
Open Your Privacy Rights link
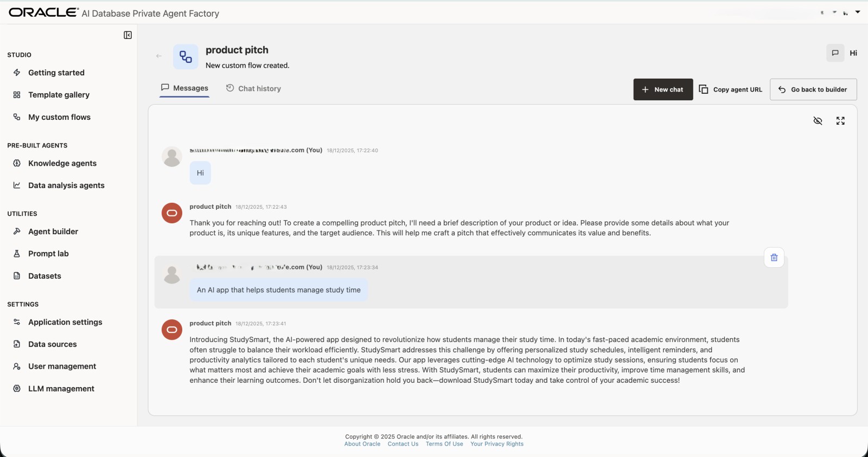pyautogui.click(x=497, y=444)
